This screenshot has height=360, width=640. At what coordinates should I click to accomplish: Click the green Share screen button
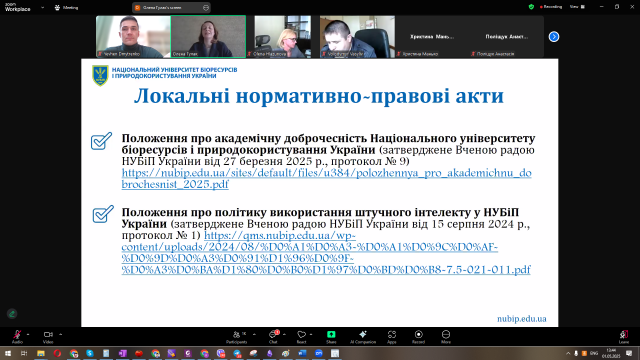[331, 337]
